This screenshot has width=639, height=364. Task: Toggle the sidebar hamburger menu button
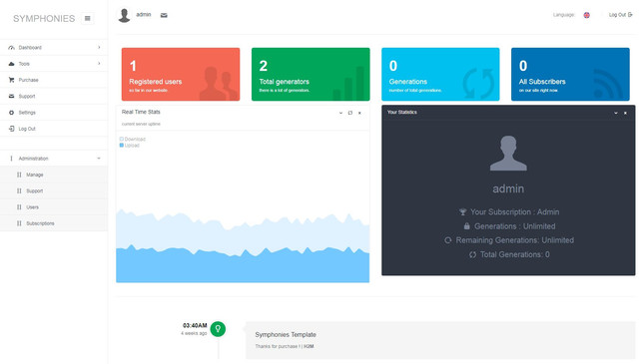point(87,18)
